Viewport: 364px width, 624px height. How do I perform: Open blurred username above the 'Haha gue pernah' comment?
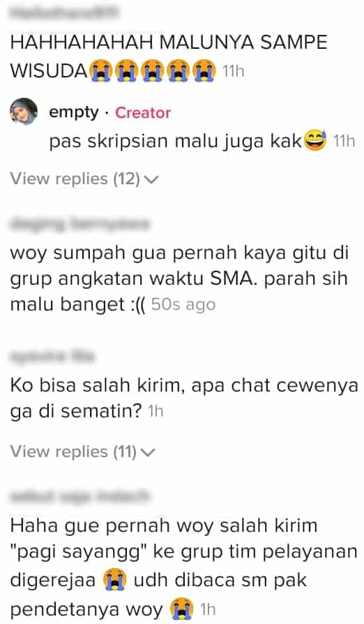point(79,496)
